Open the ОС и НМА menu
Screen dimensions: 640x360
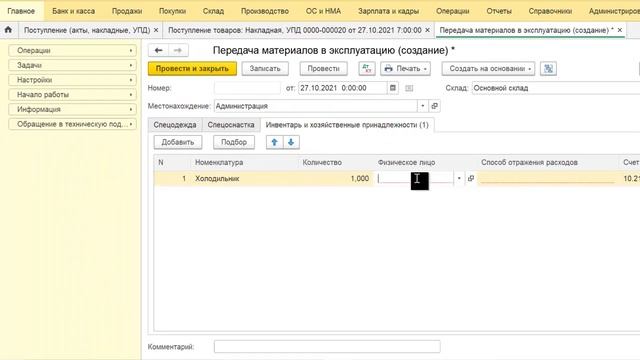tap(323, 11)
